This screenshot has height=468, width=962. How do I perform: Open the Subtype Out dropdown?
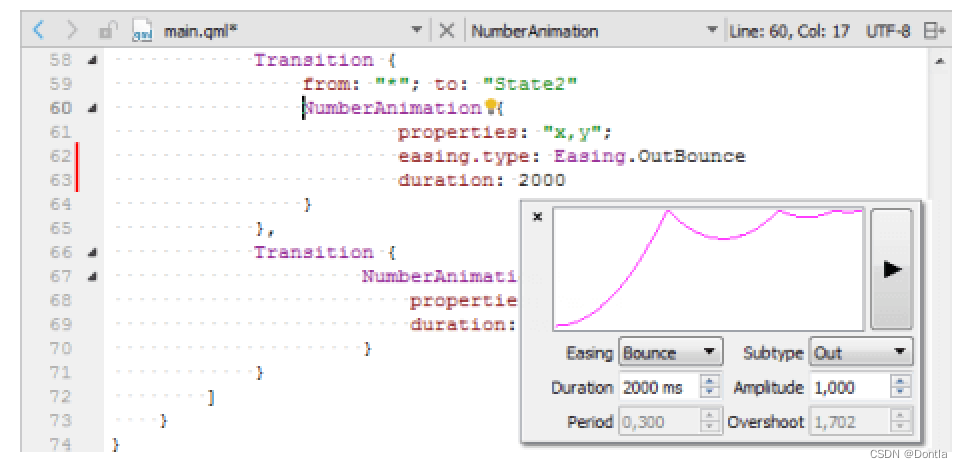(861, 353)
